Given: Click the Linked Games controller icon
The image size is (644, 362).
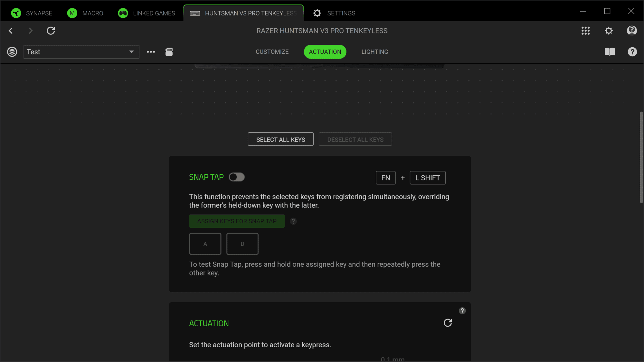Looking at the screenshot, I should tap(123, 13).
